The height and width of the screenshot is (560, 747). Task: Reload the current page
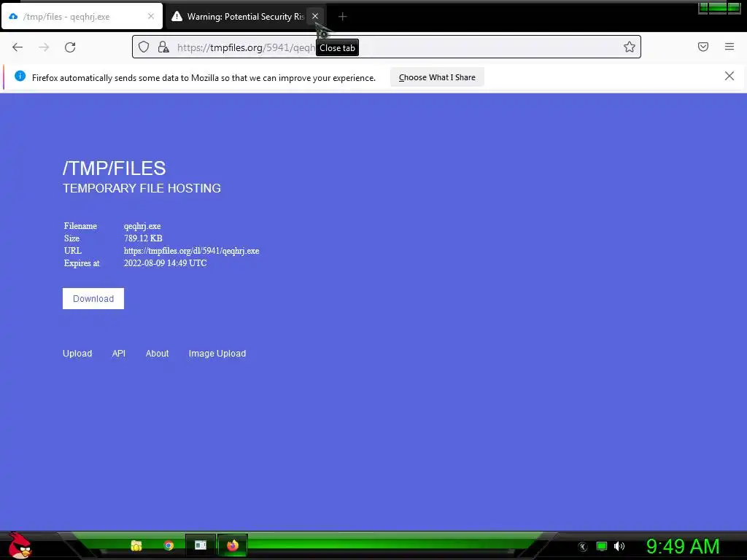70,47
